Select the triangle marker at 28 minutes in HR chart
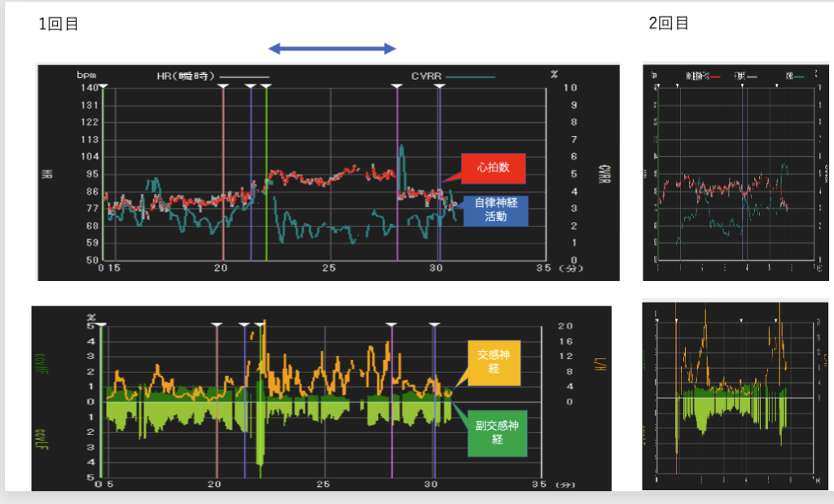The image size is (834, 504). [397, 84]
